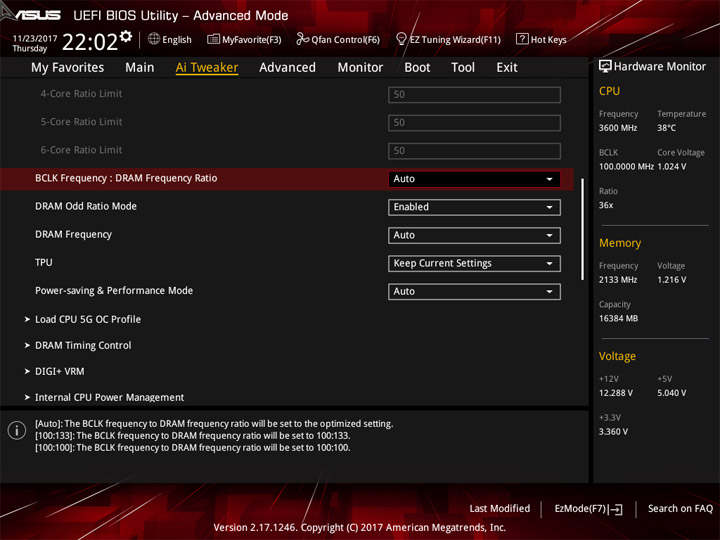The image size is (720, 540).
Task: Click the TPU row label
Action: [x=44, y=263]
